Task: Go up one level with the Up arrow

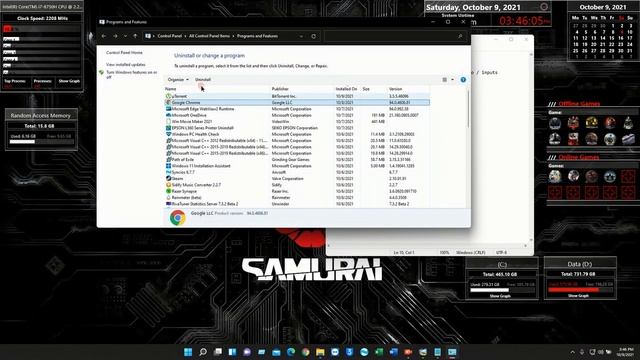Action: point(135,36)
